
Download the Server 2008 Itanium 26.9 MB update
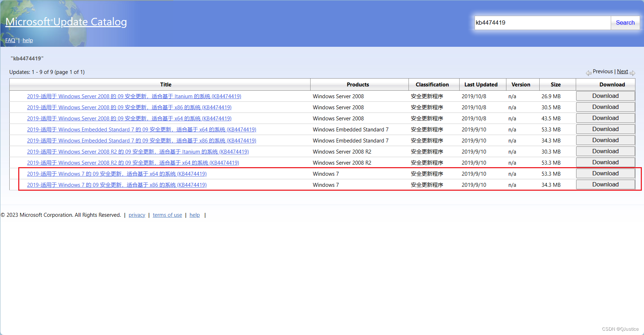coord(605,96)
